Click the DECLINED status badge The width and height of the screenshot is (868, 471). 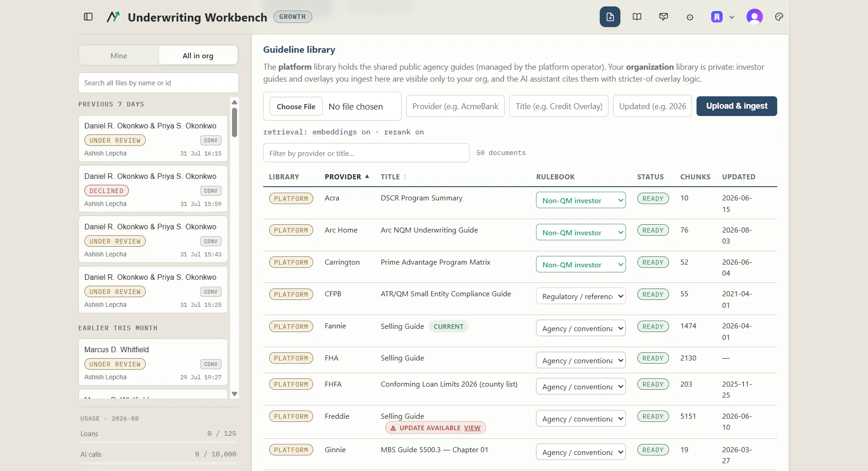coord(106,191)
